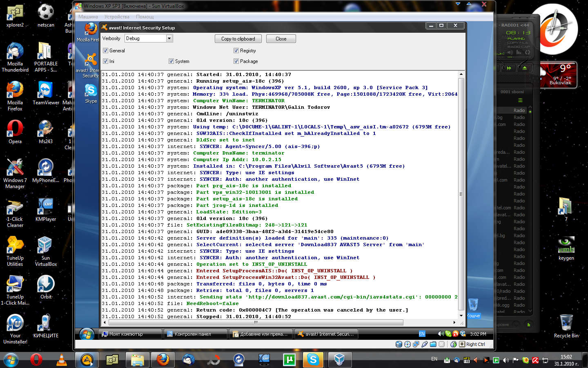Open uTorrent icon in host taskbar
This screenshot has width=588, height=368.
click(x=289, y=360)
